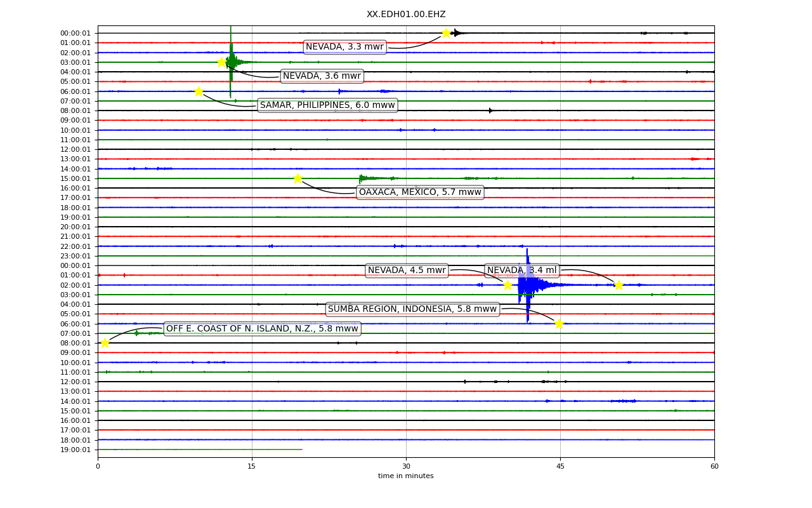Click the NEVADA, 4.5 mwr annotation box

click(407, 271)
